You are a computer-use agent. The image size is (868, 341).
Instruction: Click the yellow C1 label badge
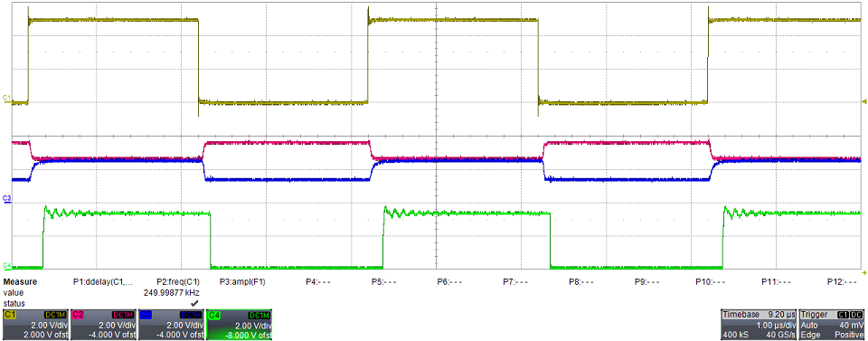(x=11, y=315)
